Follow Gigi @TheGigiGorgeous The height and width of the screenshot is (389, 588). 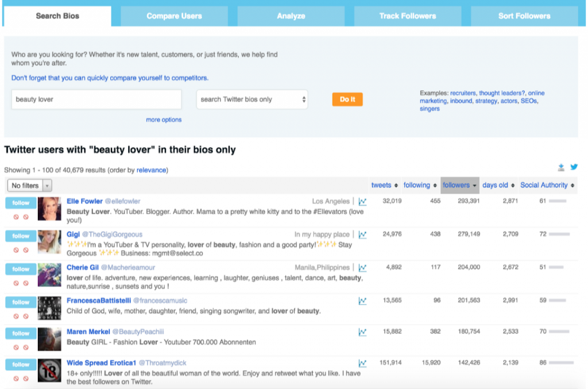pyautogui.click(x=21, y=236)
